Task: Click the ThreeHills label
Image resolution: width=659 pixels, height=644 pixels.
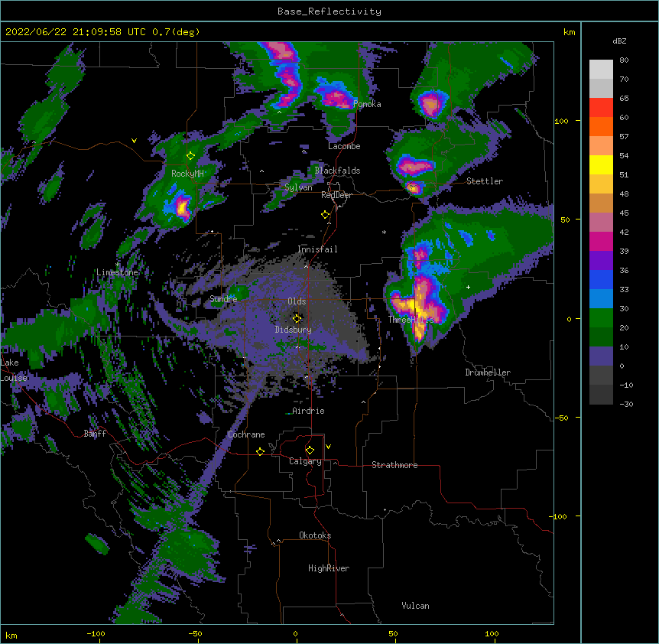Action: 411,320
